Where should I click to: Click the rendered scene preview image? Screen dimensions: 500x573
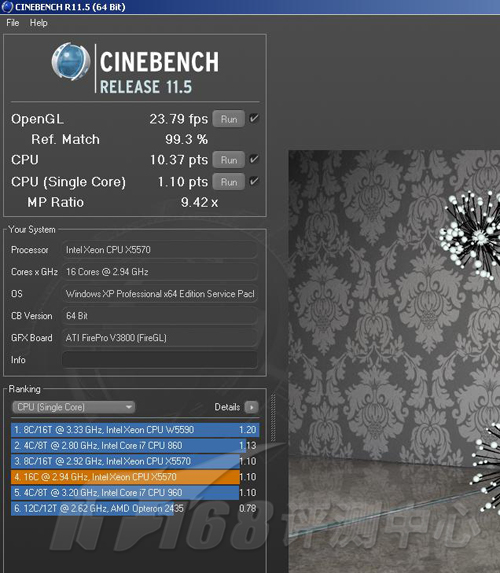tap(394, 361)
